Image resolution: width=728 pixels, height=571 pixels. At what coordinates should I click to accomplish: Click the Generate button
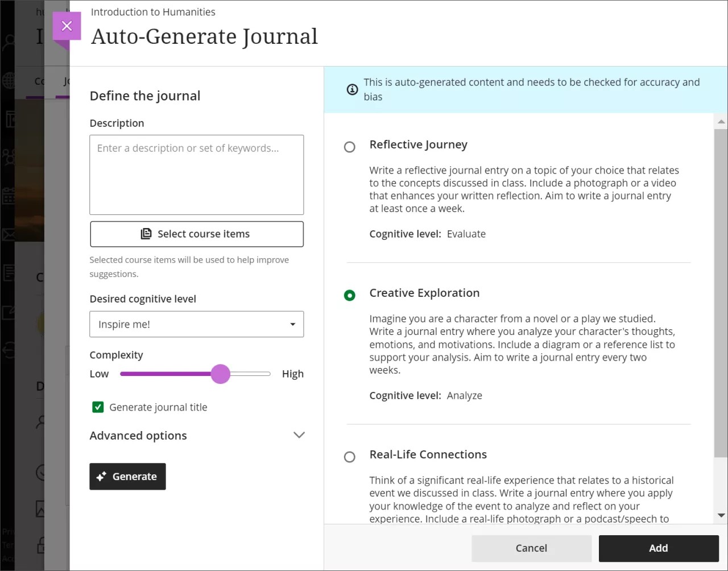127,477
